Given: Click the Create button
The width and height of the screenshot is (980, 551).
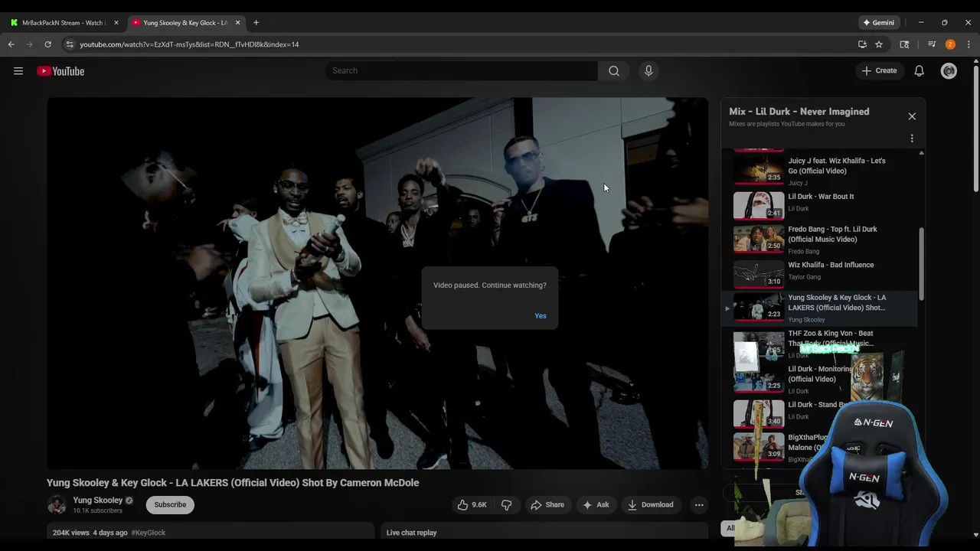Looking at the screenshot, I should [x=879, y=71].
